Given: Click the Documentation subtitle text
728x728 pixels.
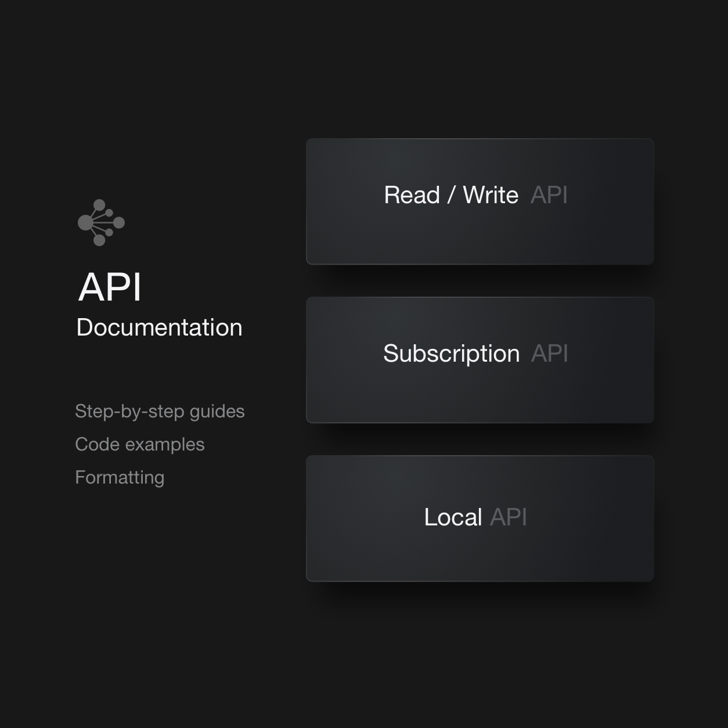Looking at the screenshot, I should click(159, 327).
